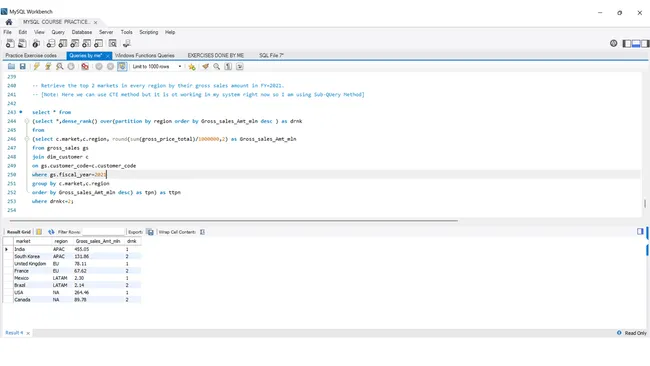Viewport: 650px width, 366px height.
Task: Close the Result 4 tab
Action: (x=28, y=333)
